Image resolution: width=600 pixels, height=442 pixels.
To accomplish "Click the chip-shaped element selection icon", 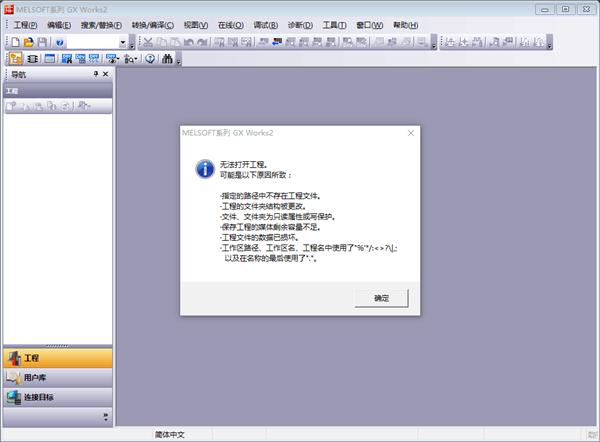I will tap(33, 59).
